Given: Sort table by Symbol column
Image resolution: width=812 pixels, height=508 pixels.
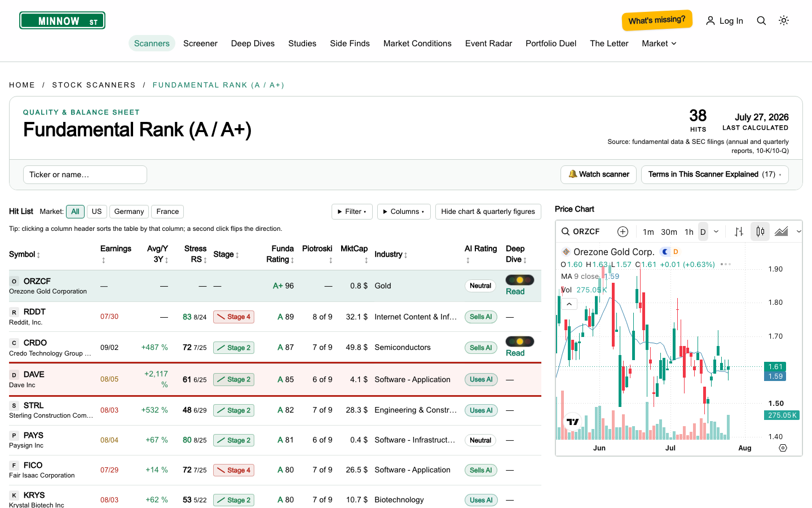Looking at the screenshot, I should point(25,255).
